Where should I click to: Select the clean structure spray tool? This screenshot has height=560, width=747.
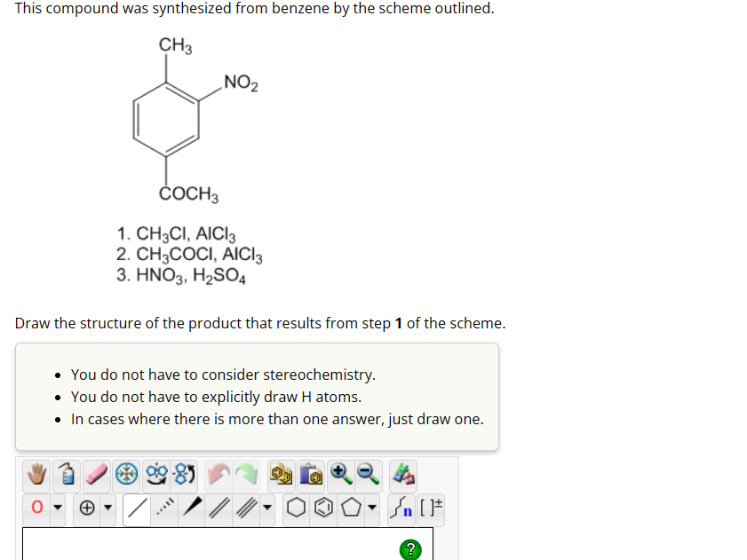tap(68, 474)
